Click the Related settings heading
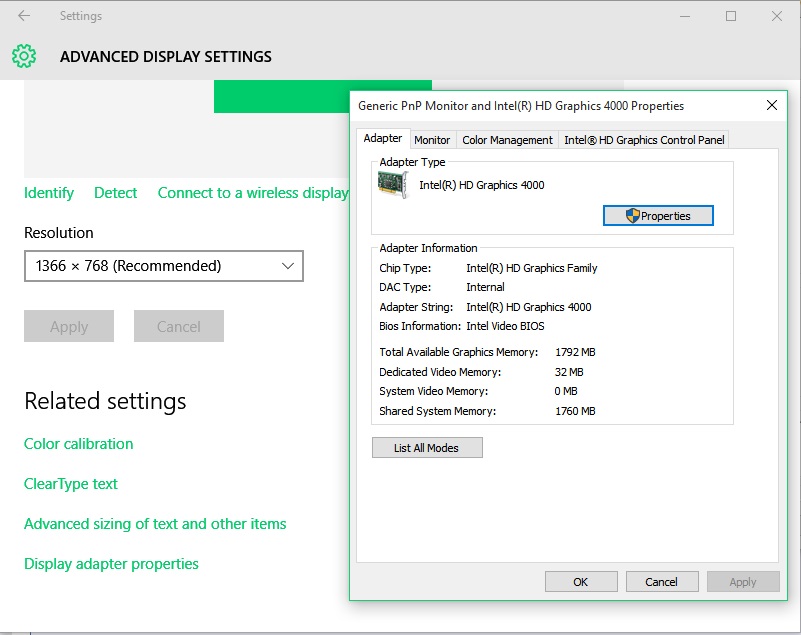 coord(105,401)
